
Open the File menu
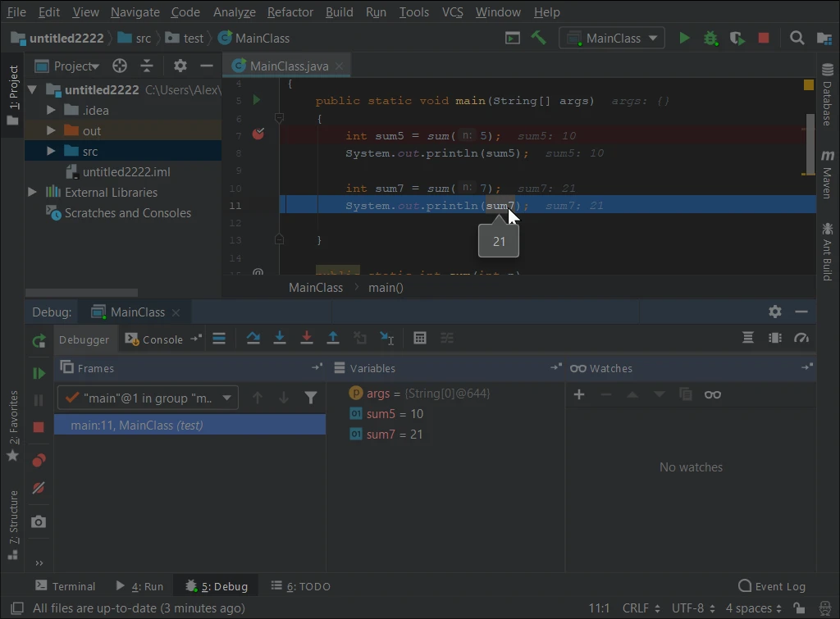point(16,11)
